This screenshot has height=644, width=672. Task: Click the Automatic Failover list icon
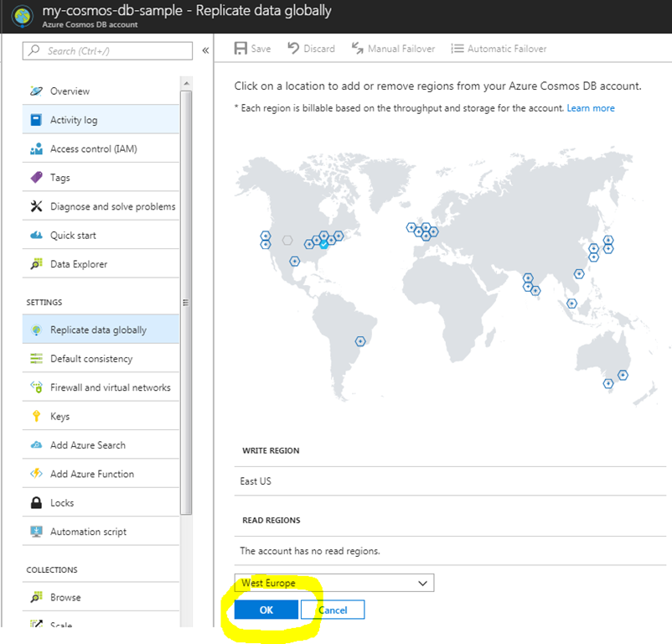[x=457, y=49]
